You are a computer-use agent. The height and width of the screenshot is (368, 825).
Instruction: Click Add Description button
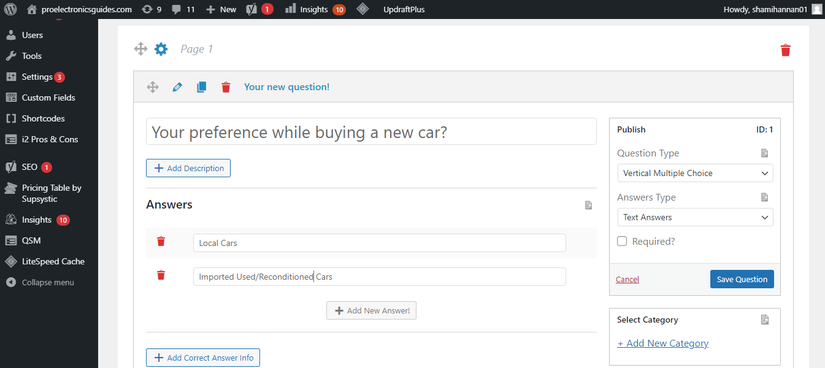point(188,168)
